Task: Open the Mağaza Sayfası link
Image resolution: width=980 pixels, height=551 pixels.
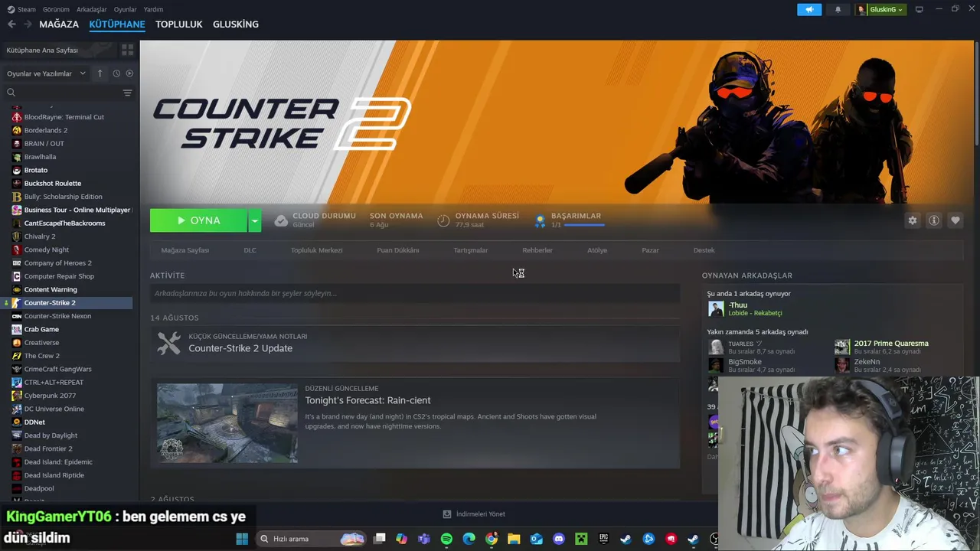Action: [185, 250]
